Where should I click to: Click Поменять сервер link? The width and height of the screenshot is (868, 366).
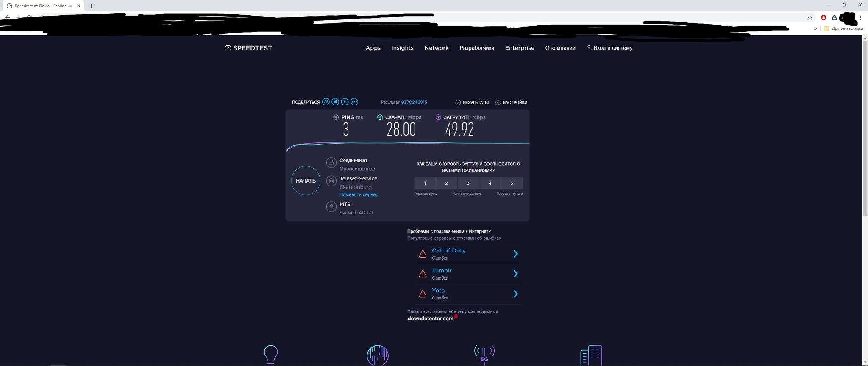(359, 194)
